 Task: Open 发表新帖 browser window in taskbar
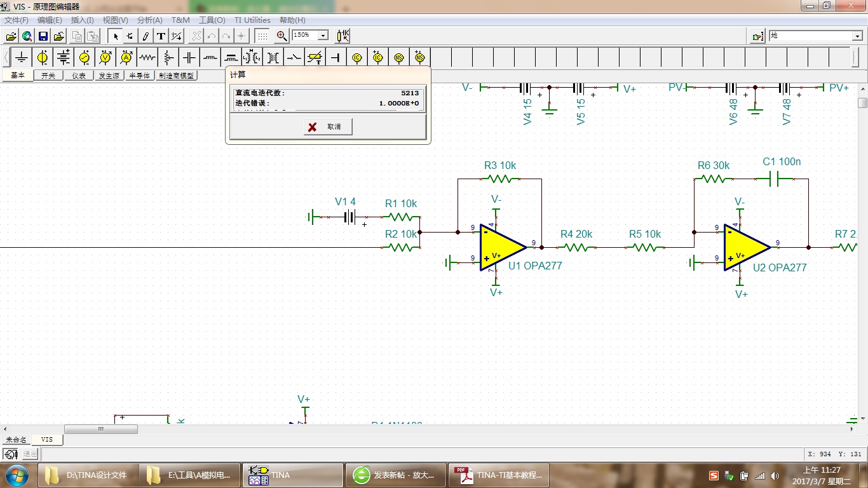[397, 475]
